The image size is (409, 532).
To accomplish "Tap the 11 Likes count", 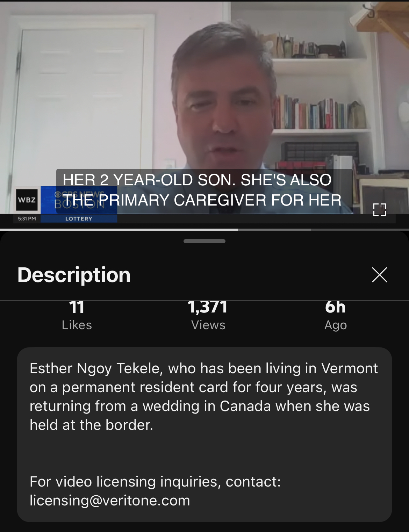I will (77, 315).
